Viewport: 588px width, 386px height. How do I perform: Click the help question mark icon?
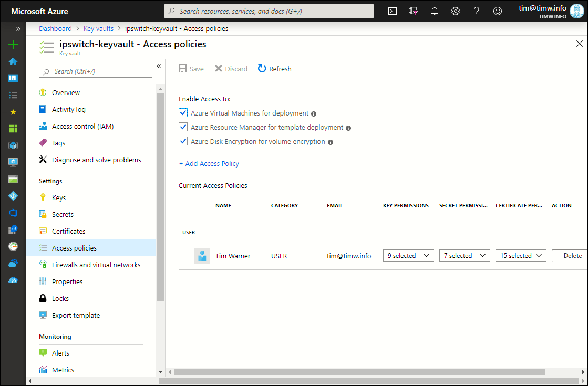(477, 11)
